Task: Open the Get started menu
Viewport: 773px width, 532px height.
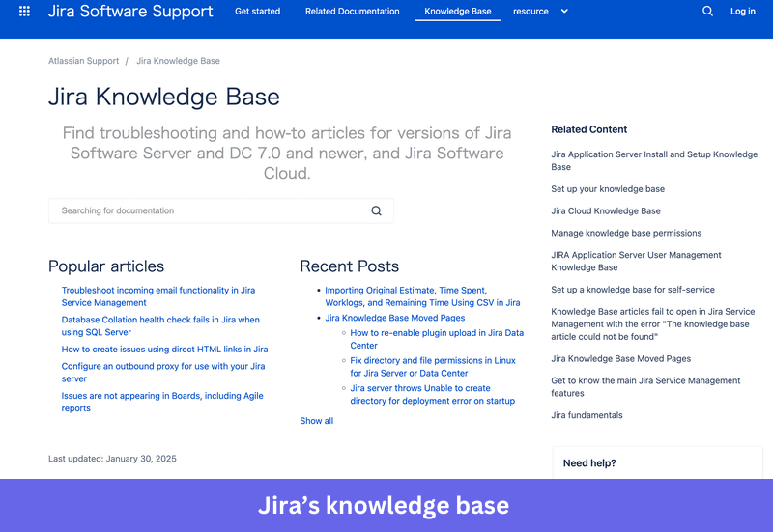Action: [x=257, y=11]
